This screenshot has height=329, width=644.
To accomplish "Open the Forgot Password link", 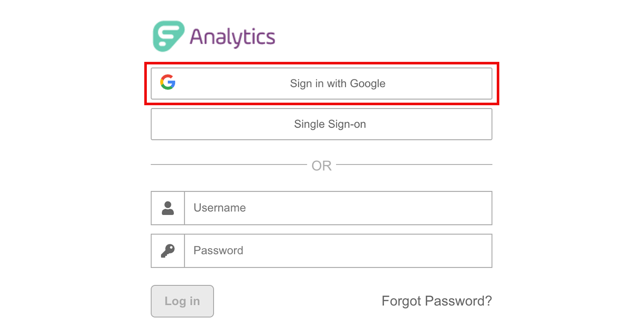I will coord(437,301).
